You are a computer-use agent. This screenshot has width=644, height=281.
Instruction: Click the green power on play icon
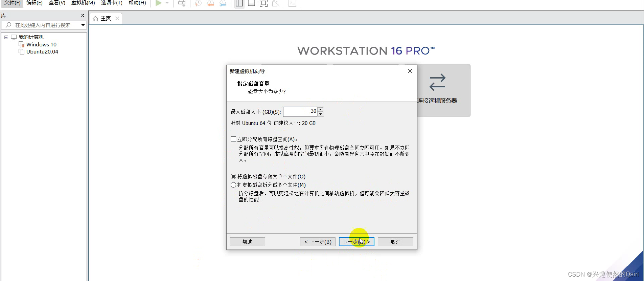tap(158, 3)
